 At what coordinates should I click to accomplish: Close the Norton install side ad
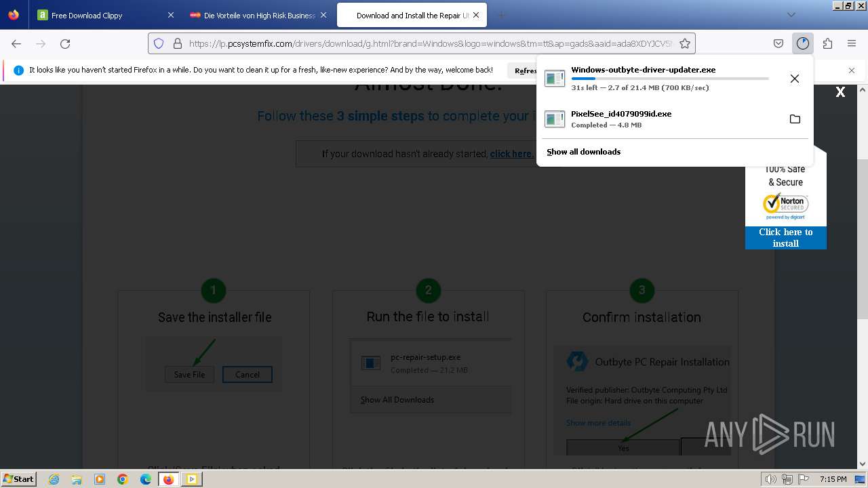click(840, 92)
